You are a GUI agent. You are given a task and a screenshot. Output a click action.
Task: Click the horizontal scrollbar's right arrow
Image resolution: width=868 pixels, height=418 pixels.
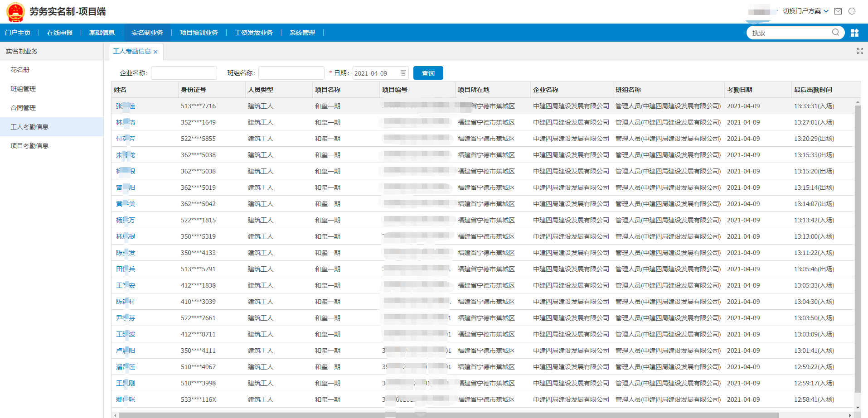point(850,415)
